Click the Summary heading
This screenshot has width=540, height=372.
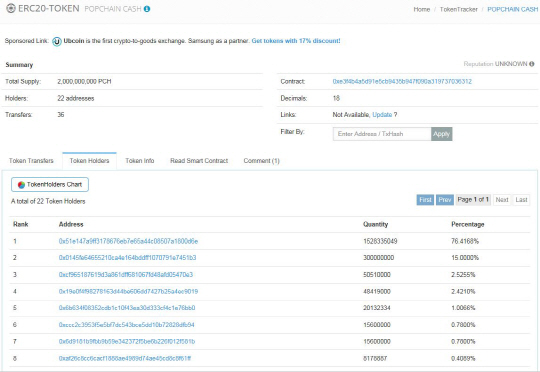point(19,65)
